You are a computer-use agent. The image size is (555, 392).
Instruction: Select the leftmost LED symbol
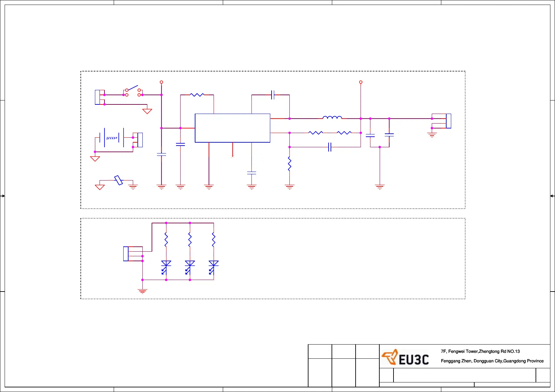tap(166, 267)
